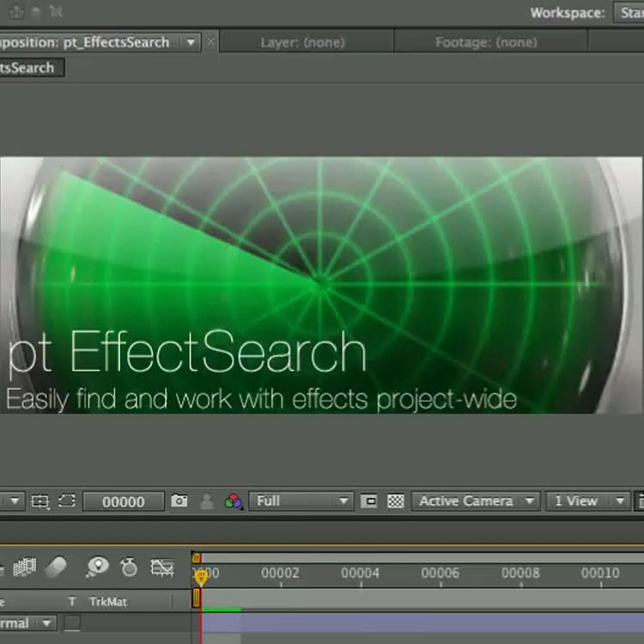Jump to 00010 on the time ruler

[x=600, y=573]
